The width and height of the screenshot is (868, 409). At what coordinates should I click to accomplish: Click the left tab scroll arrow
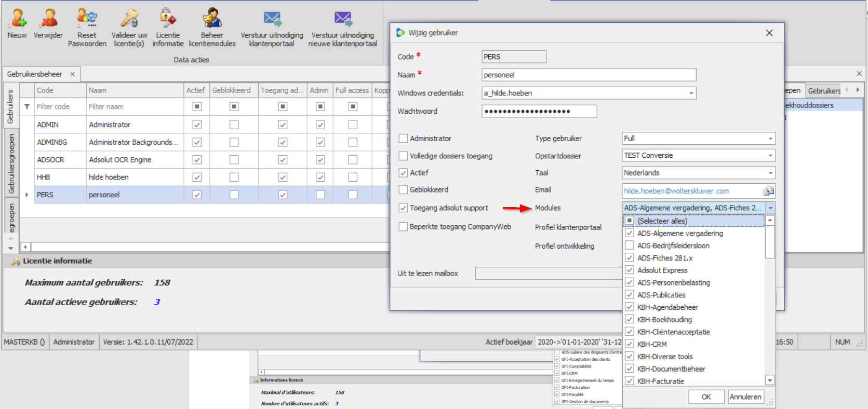click(x=847, y=90)
